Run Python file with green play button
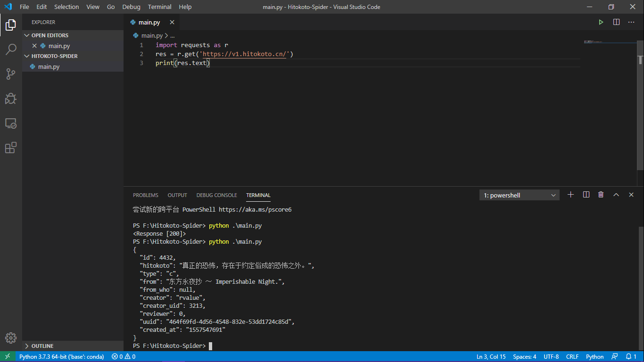The height and width of the screenshot is (362, 644). 601,22
